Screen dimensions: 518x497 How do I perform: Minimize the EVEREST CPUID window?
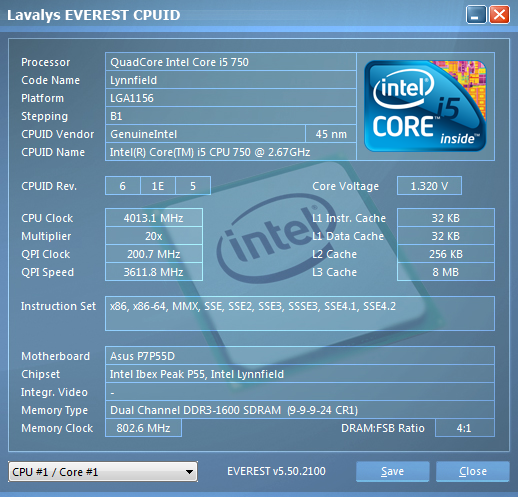tap(476, 15)
